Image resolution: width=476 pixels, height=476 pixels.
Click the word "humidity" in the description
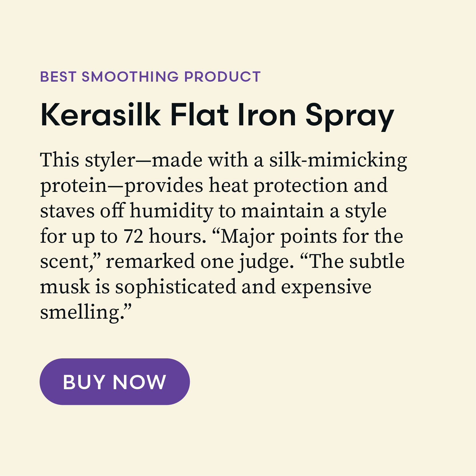(172, 211)
